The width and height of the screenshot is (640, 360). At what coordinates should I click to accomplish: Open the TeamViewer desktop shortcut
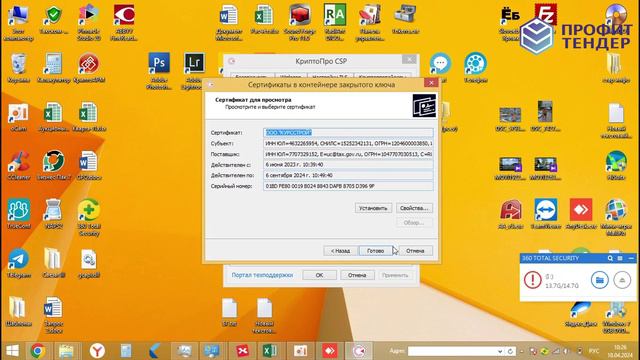click(x=545, y=214)
